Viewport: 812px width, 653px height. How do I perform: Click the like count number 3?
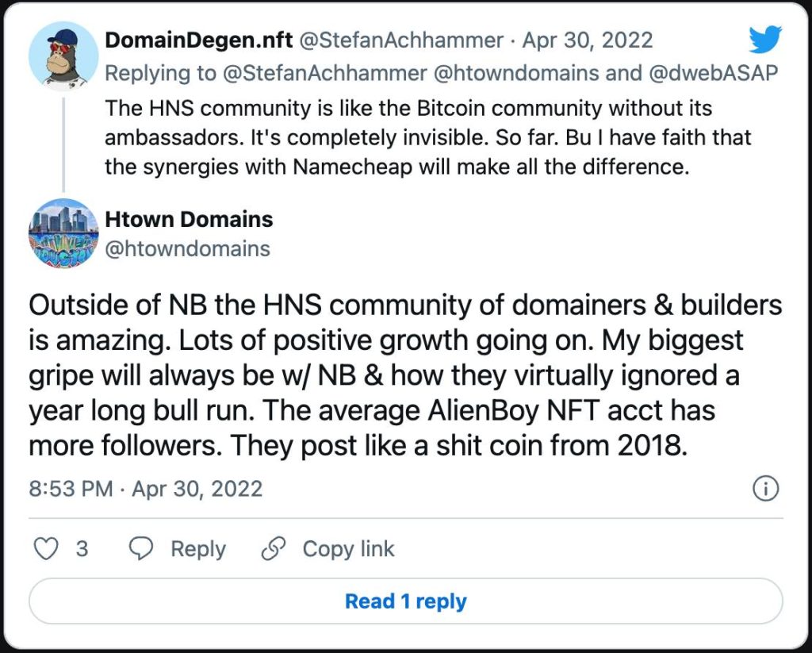click(82, 549)
